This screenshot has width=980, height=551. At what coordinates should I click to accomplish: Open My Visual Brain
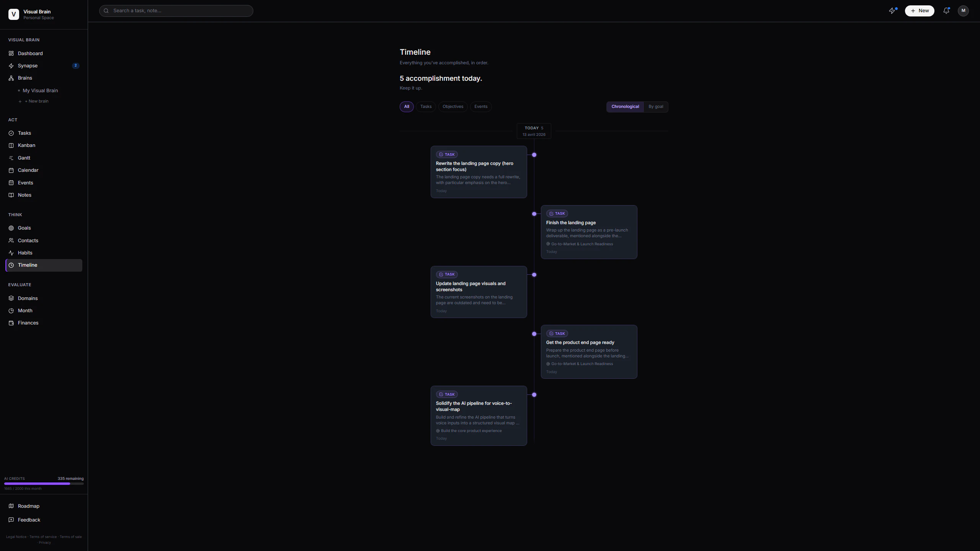41,90
